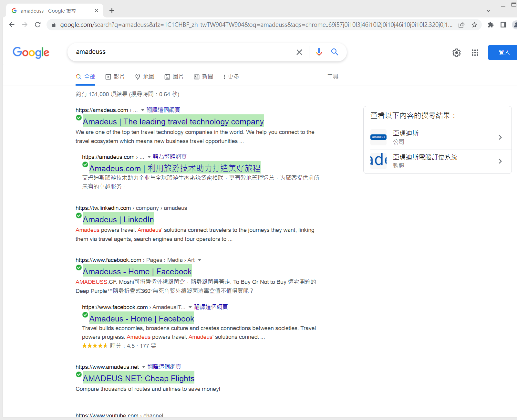
Task: Click the Google logo
Action: [31, 52]
